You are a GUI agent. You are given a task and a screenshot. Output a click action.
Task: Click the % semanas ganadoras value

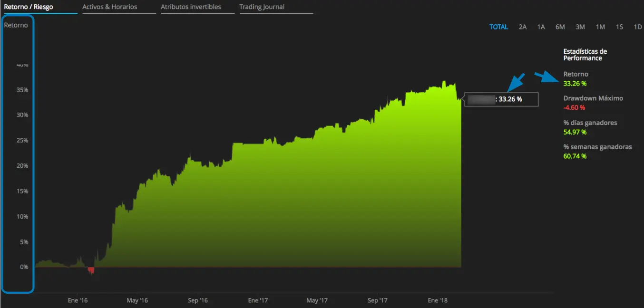(575, 156)
